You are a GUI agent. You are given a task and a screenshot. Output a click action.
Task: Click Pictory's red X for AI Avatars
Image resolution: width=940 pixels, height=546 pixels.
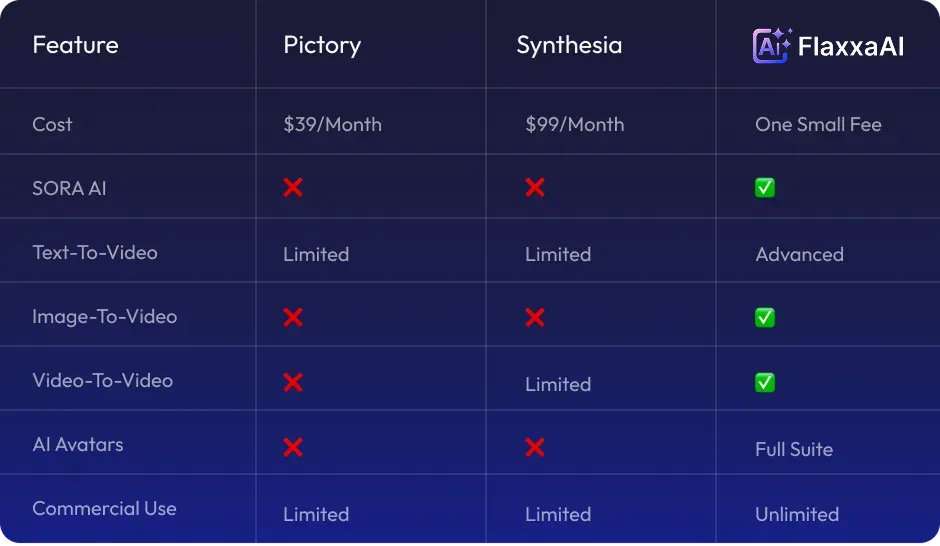[x=293, y=447]
